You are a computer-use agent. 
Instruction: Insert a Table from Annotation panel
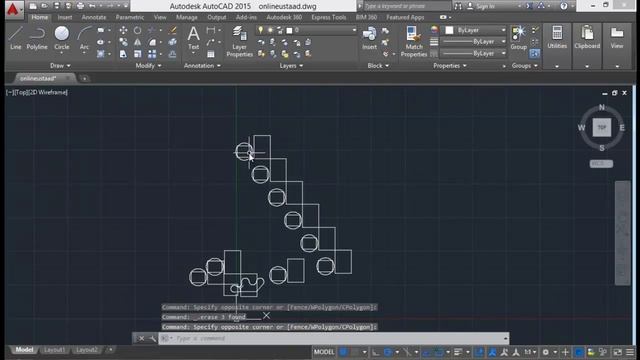click(x=211, y=54)
